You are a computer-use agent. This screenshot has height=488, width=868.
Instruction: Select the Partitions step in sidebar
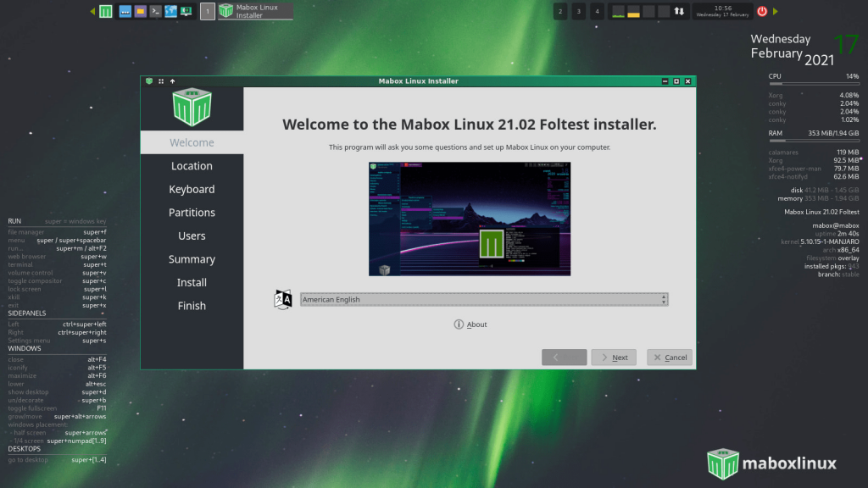click(192, 213)
